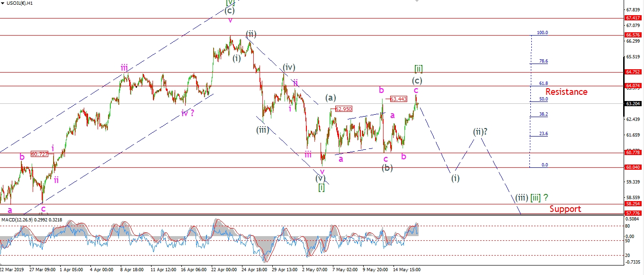Viewport: 644px width, 275px height.
Task: Click the 100.0 Fibonacci level label
Action: point(542,33)
